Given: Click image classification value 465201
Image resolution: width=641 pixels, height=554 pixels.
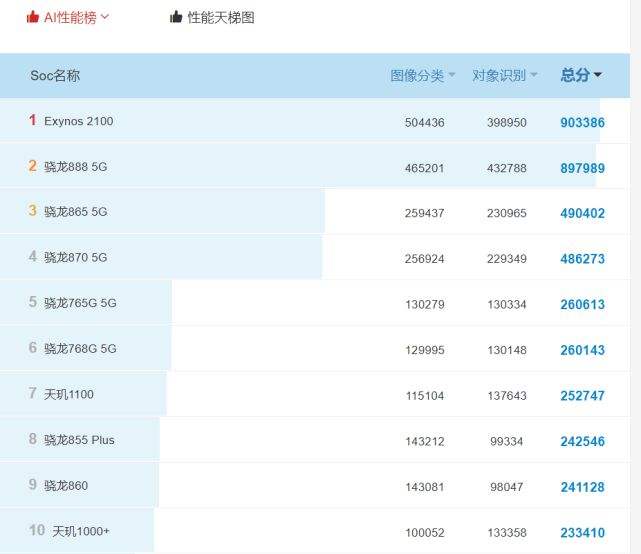Looking at the screenshot, I should click(x=424, y=168).
